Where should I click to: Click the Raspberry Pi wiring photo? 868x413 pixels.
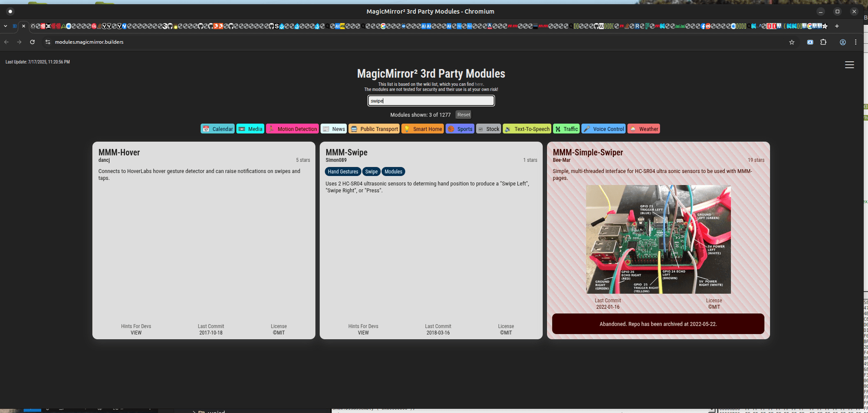pos(658,239)
